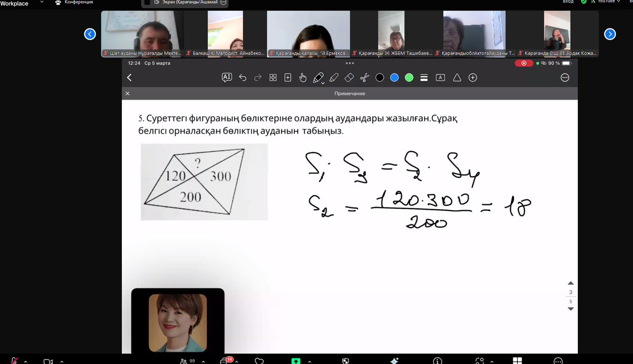633x364 pixels.
Task: Open the three-dot more options menu
Action: (x=565, y=77)
